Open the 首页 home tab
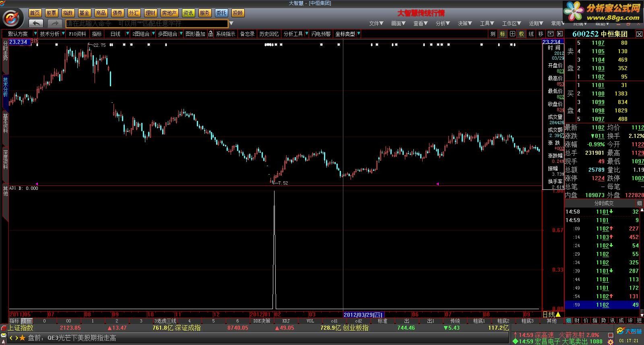 tap(35, 13)
